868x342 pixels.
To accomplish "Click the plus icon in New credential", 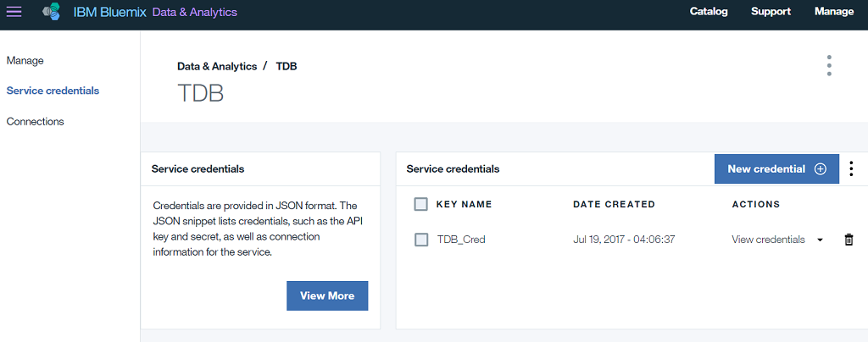I will click(821, 169).
